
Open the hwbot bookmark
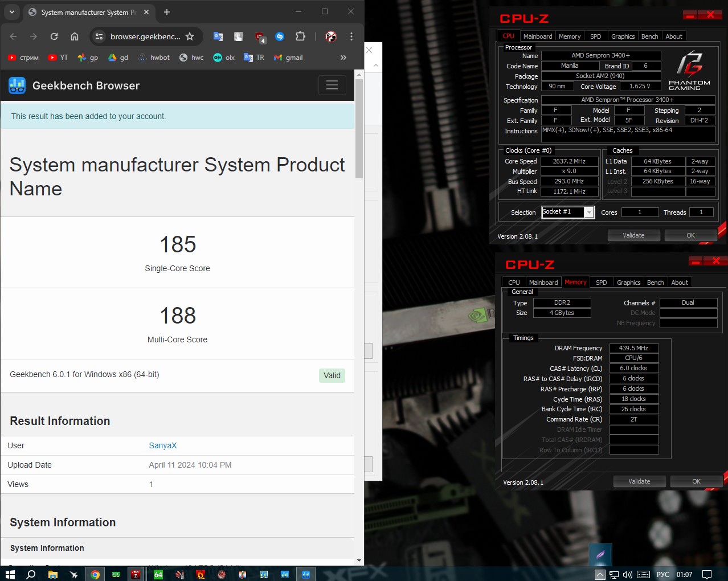click(x=154, y=58)
